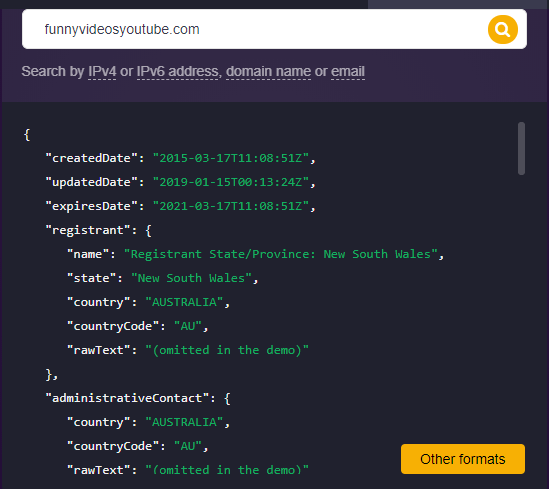
Task: Select the updatedDate value 2019-01-15T00:13:24Z
Action: pyautogui.click(x=231, y=182)
